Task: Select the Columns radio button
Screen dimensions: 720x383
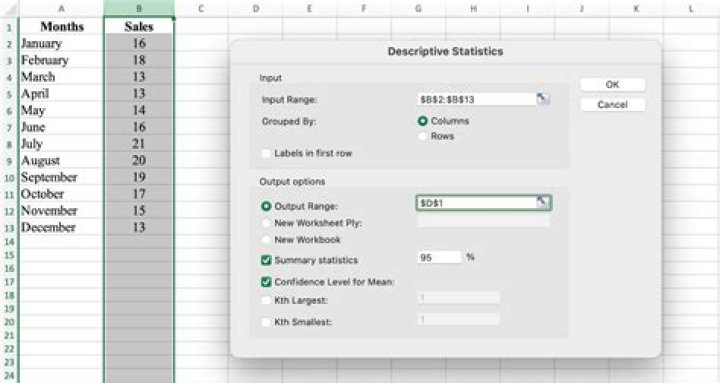Action: pyautogui.click(x=422, y=121)
